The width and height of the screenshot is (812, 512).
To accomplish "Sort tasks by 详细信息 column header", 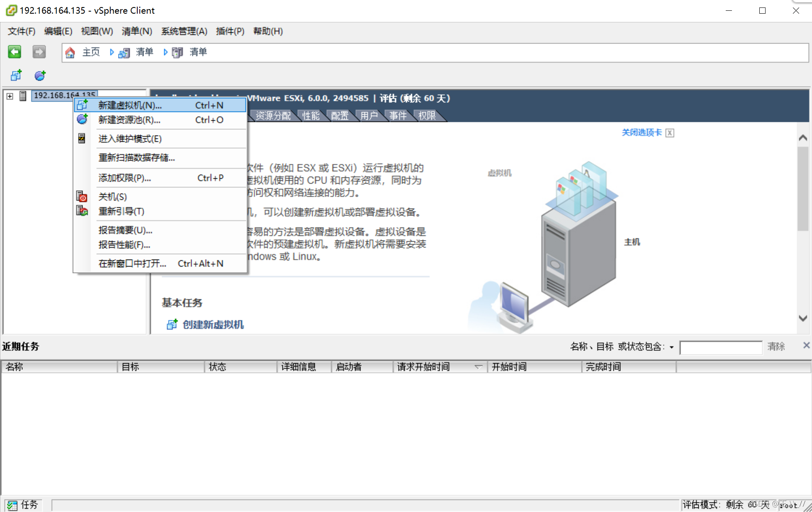I will point(304,367).
